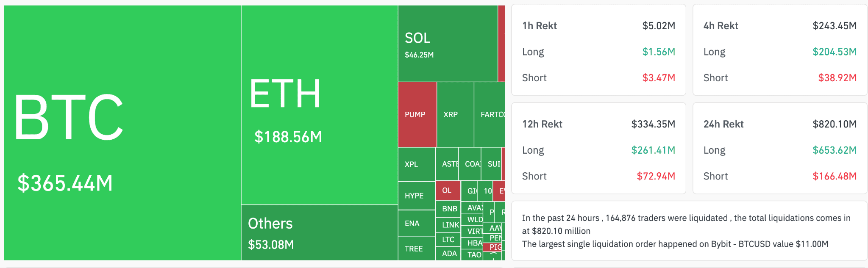Screen dimensions: 868x268
Task: Click the 12h Rekt card title
Action: pyautogui.click(x=542, y=124)
